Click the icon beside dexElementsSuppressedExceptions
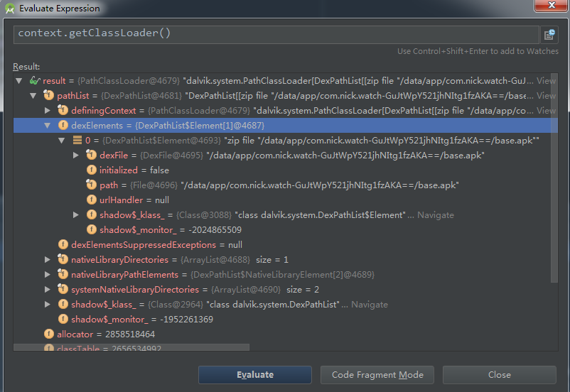 (x=63, y=244)
